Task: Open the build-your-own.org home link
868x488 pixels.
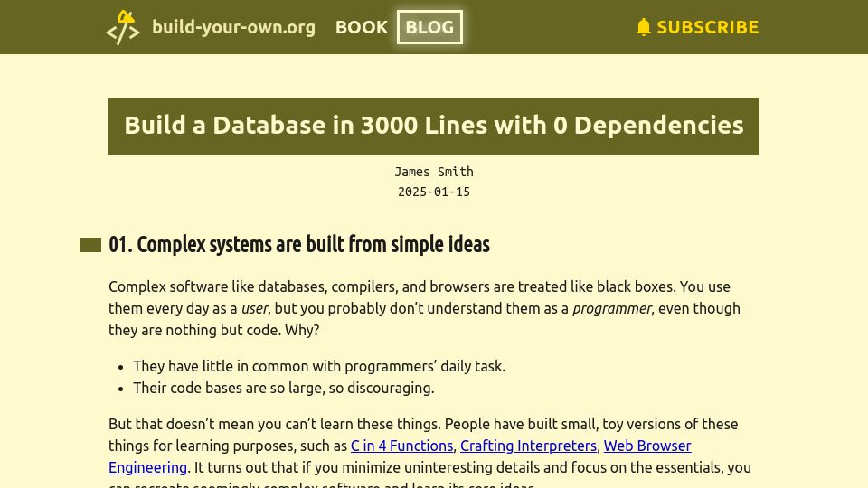Action: [x=233, y=27]
